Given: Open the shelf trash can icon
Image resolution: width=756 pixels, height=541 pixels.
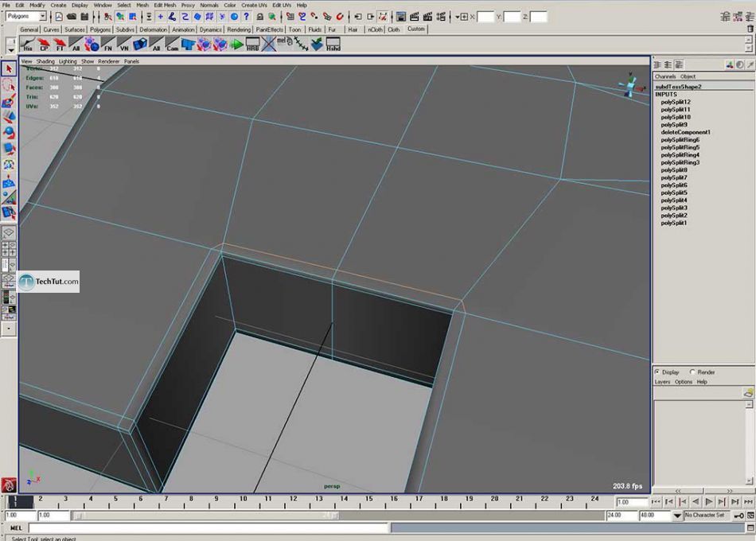Looking at the screenshot, I should [x=750, y=29].
